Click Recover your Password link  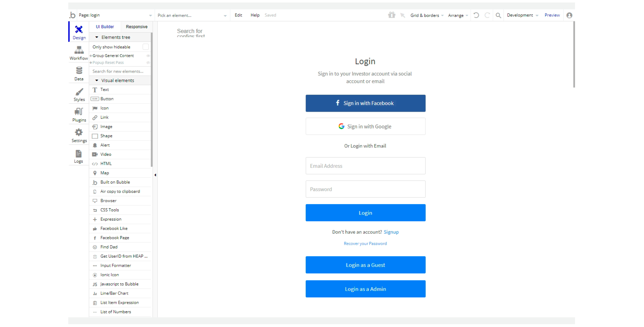tap(365, 243)
